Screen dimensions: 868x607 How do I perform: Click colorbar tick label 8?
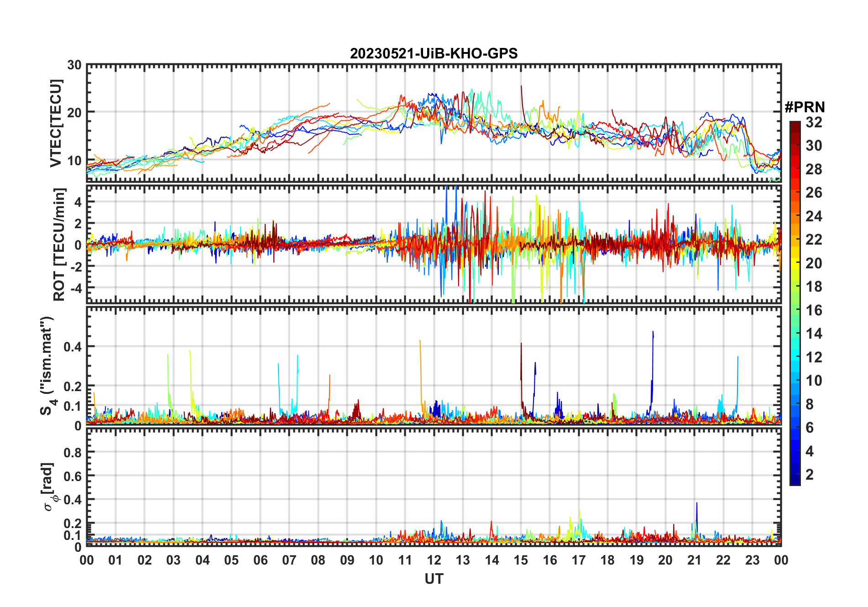(810, 404)
